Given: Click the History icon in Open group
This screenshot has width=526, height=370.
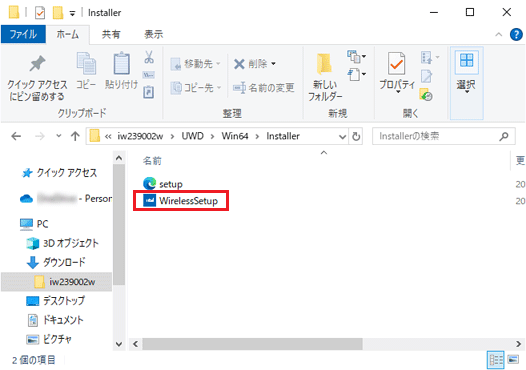Looking at the screenshot, I should click(x=426, y=95).
